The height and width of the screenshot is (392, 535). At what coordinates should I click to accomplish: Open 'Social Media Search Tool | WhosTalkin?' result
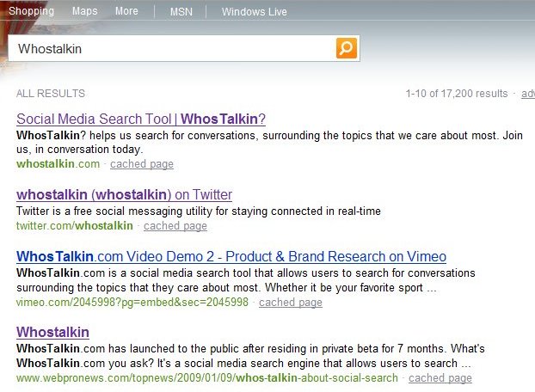tap(141, 119)
